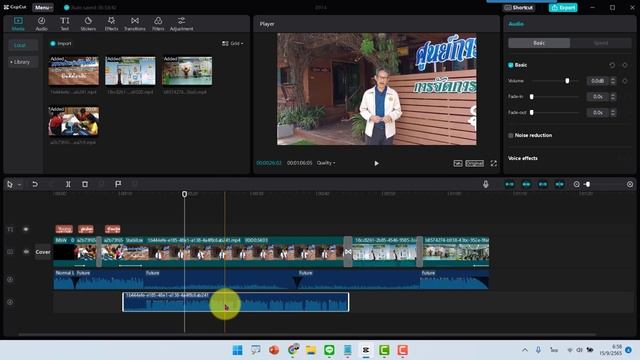640x360 pixels.
Task: Open File Explorer from the taskbar
Action: pyautogui.click(x=311, y=350)
